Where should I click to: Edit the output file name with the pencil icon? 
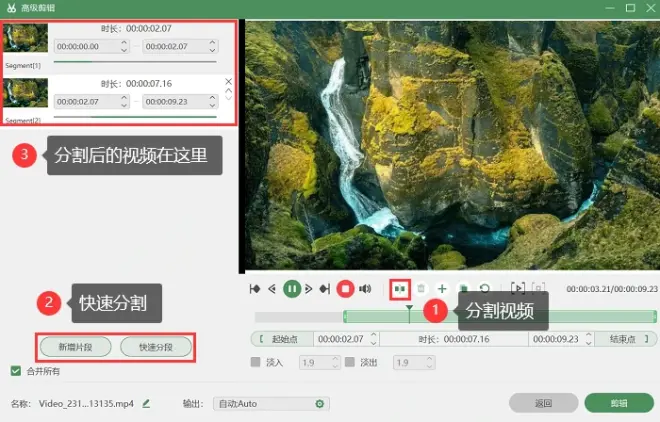pos(146,403)
